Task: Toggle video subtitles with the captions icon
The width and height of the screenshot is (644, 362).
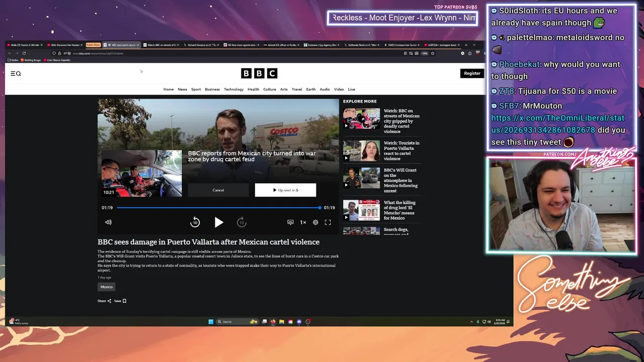Action: pos(290,222)
